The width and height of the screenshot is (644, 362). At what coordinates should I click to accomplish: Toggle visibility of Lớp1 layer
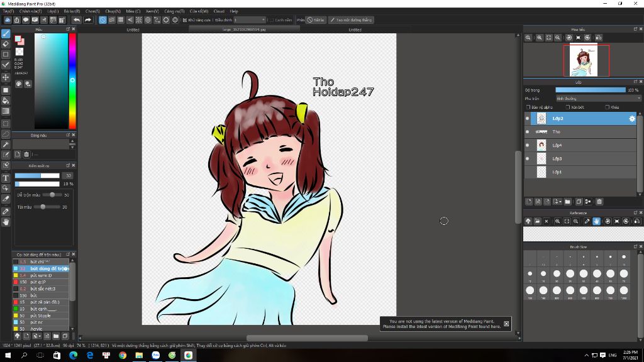528,172
